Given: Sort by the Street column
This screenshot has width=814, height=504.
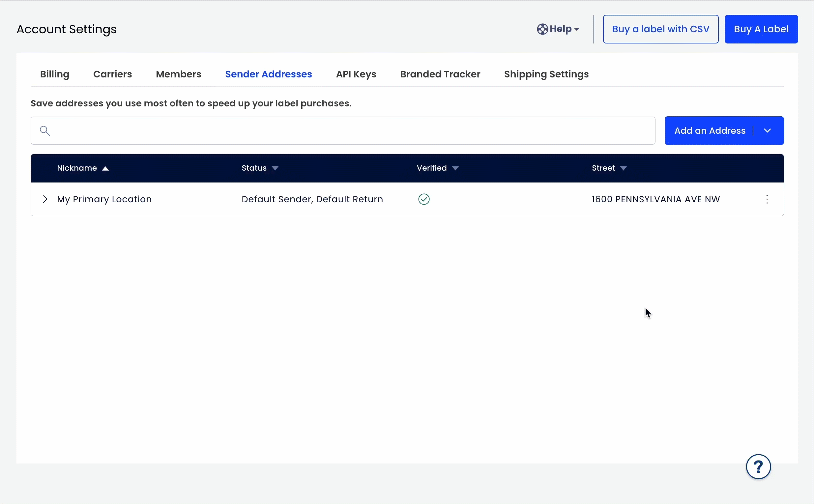Looking at the screenshot, I should [609, 168].
